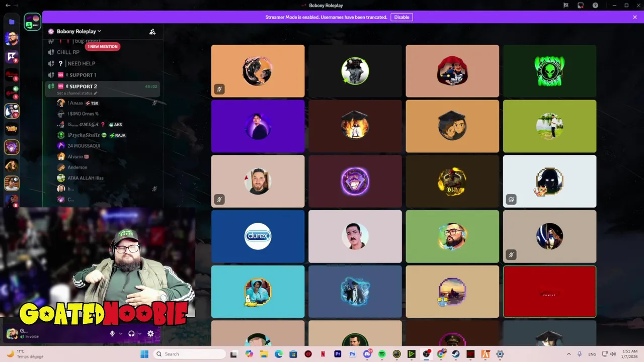
Task: Click the invite members icon
Action: point(152,32)
